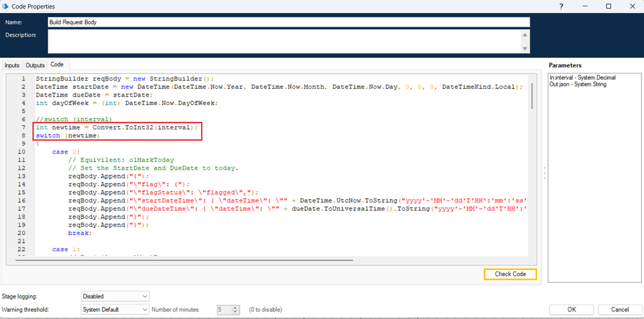Click the code editor horizontal scrollbar
This screenshot has height=319, width=644.
tap(184, 260)
